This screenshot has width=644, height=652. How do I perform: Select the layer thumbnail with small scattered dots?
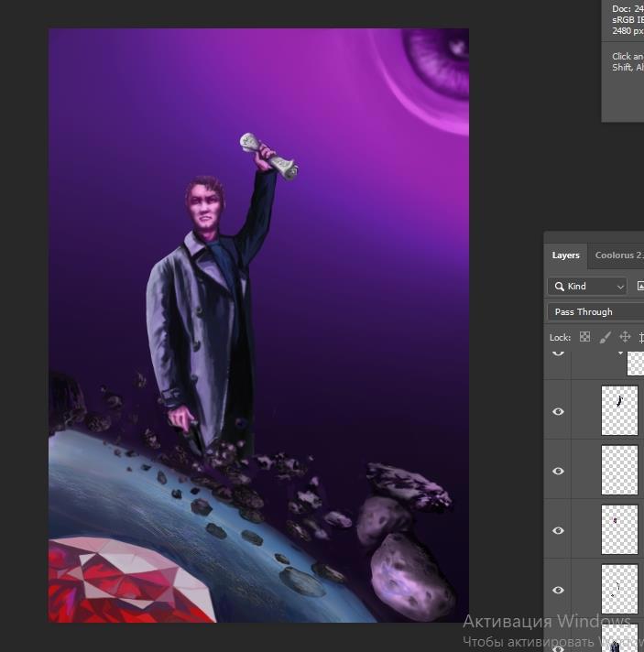tap(619, 589)
